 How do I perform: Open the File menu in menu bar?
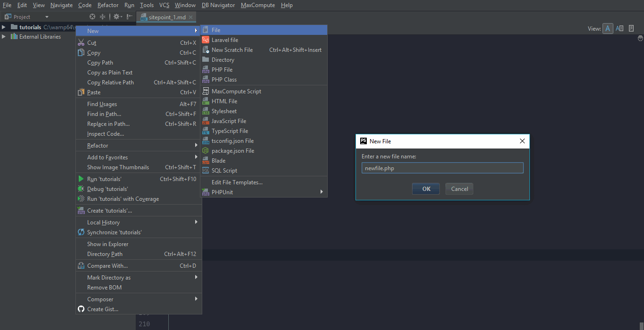[7, 5]
